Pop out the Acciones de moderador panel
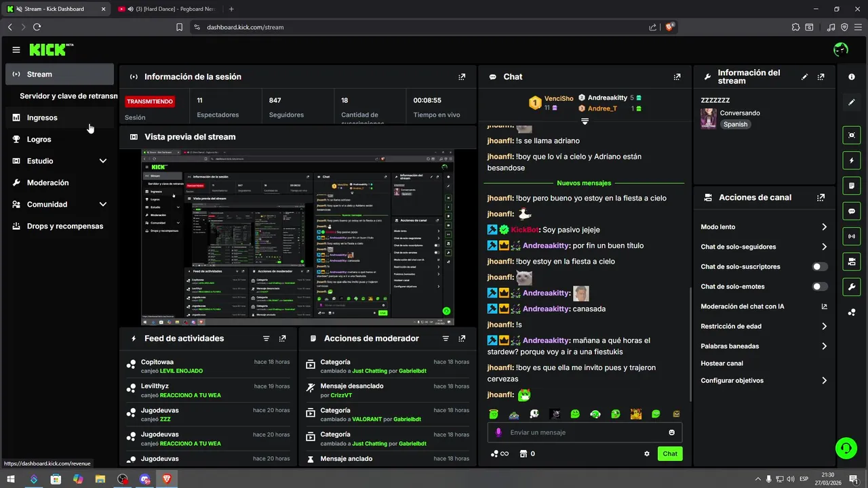Image resolution: width=868 pixels, height=488 pixels. coord(462,338)
